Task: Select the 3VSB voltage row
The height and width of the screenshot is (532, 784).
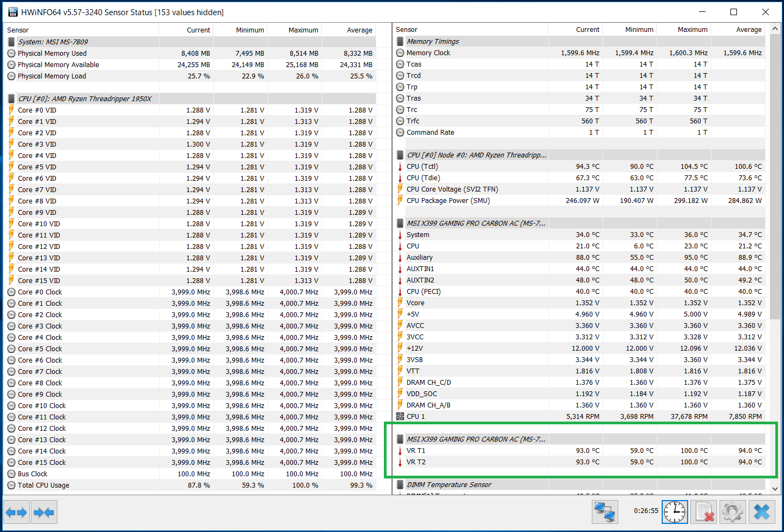Action: 579,360
